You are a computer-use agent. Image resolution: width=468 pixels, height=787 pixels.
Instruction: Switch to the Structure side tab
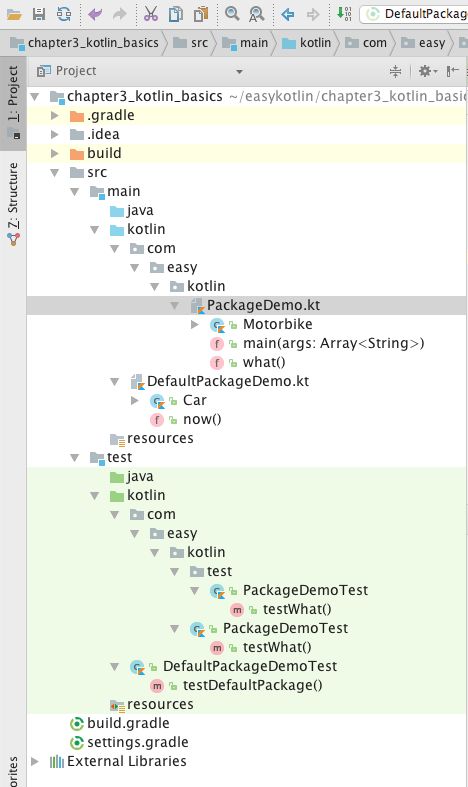coord(14,203)
